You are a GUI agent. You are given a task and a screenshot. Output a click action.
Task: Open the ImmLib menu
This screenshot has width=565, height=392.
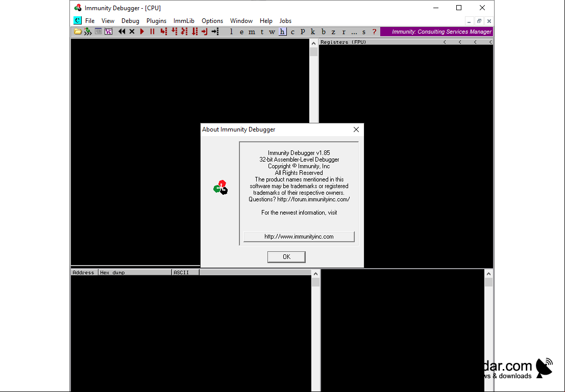coord(184,21)
